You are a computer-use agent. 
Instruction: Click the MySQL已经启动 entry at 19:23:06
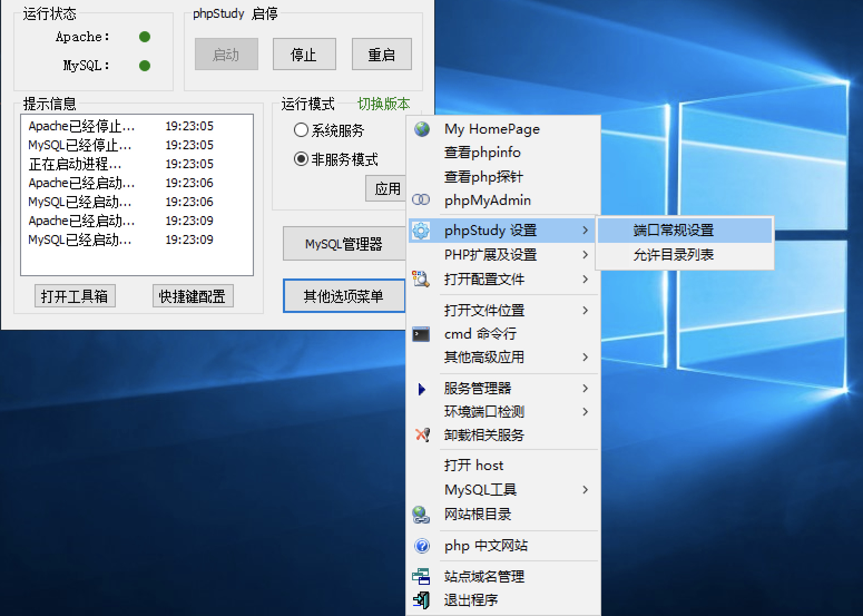click(x=137, y=202)
